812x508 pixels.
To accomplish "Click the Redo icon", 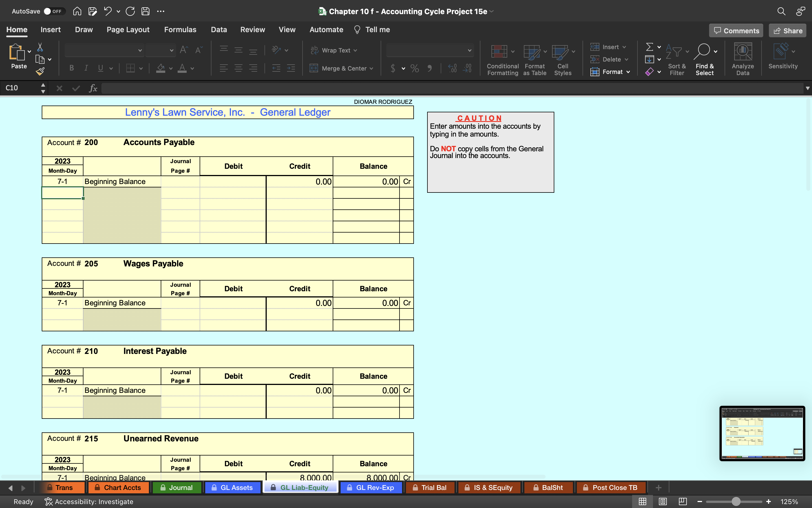I will point(130,11).
